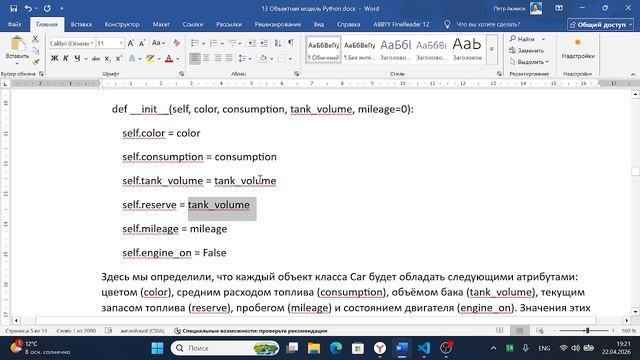640x360 pixels.
Task: Switch to the Вставка tab
Action: pos(81,24)
